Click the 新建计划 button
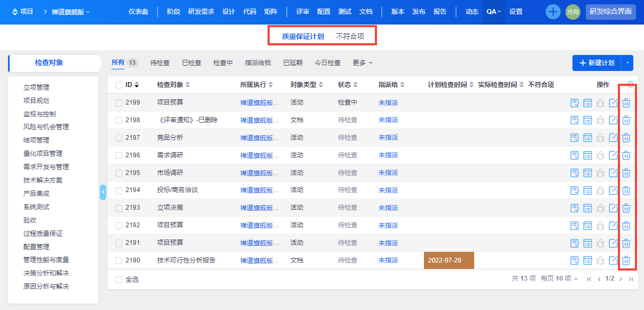644x310 pixels. (596, 63)
